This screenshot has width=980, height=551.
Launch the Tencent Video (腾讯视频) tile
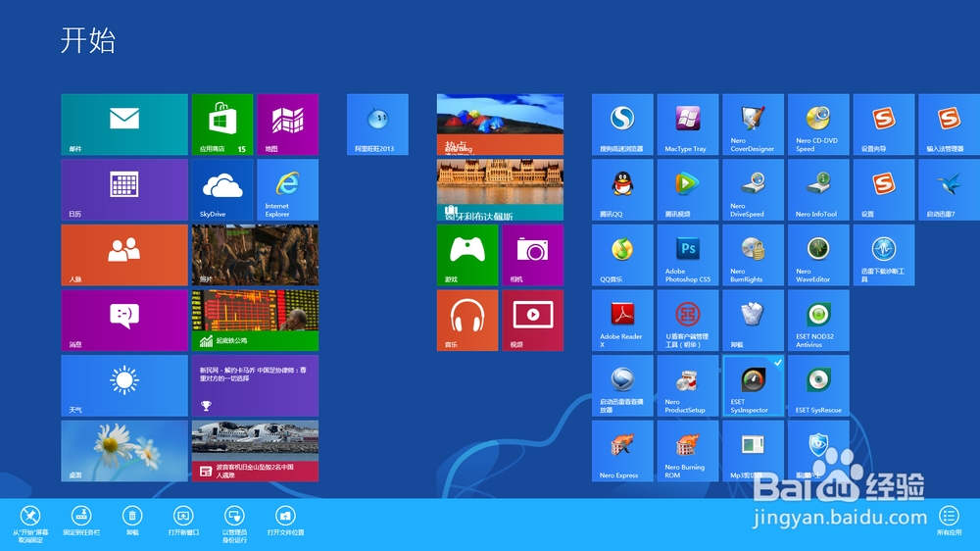coord(688,189)
